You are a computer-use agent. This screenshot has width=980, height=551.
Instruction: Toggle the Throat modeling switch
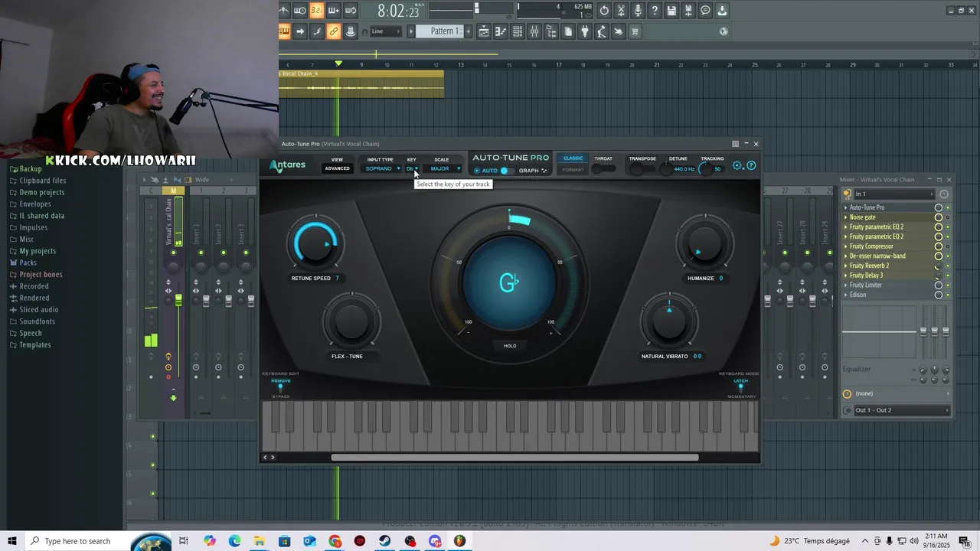point(603,169)
